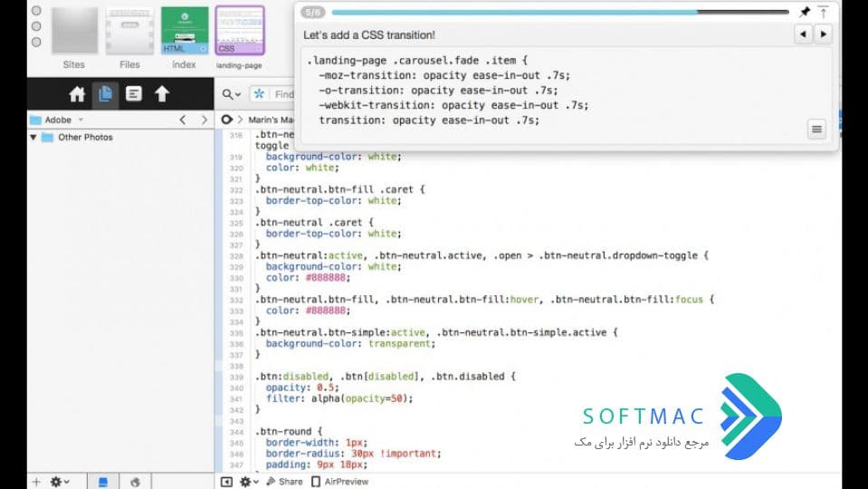Viewport: 868px width, 489px height.
Task: Click the eye icon in path bar
Action: (226, 120)
